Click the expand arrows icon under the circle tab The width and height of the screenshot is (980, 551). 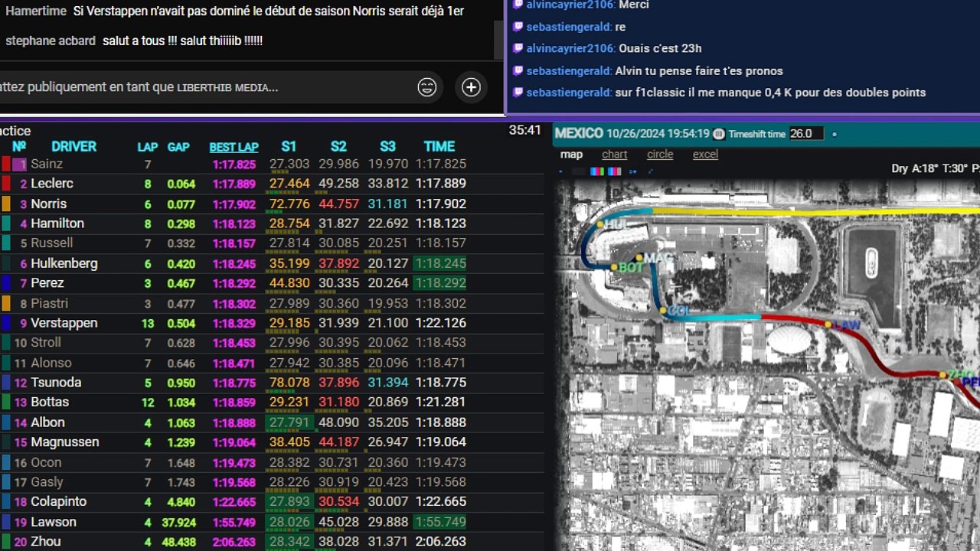651,171
